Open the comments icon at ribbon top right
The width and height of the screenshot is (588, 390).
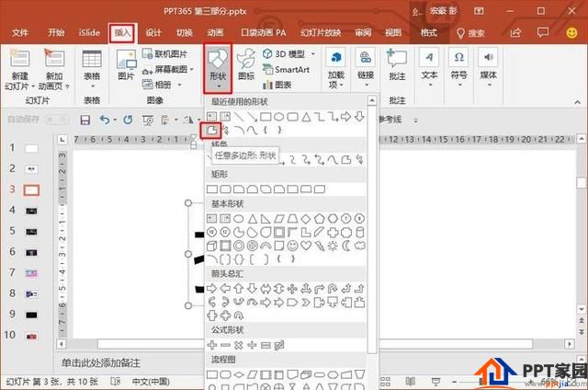543,33
